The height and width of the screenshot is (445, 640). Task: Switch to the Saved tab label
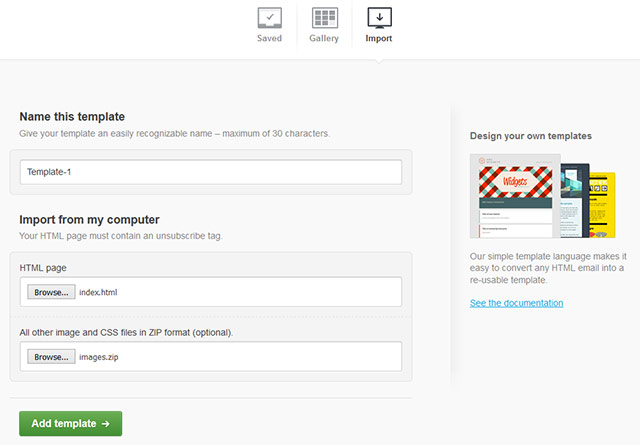coord(269,39)
